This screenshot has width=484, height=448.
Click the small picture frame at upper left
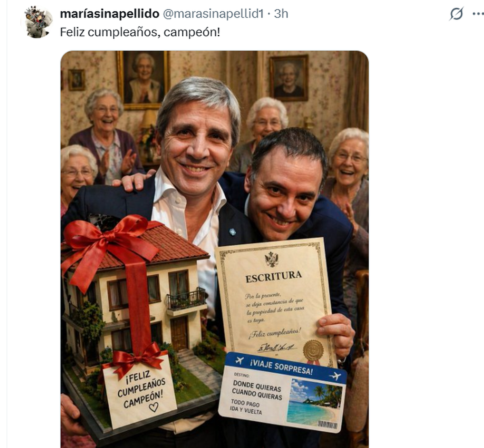coord(77,80)
